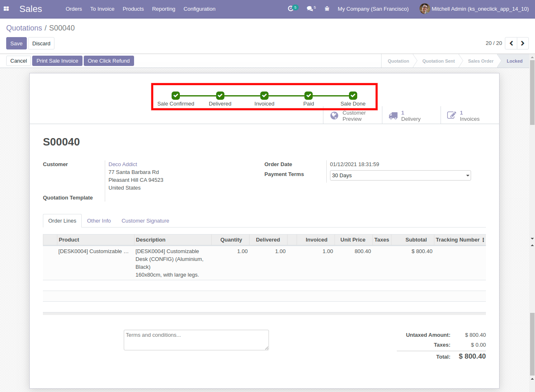Click the One Click Refund button
This screenshot has height=392, width=535.
pyautogui.click(x=108, y=61)
